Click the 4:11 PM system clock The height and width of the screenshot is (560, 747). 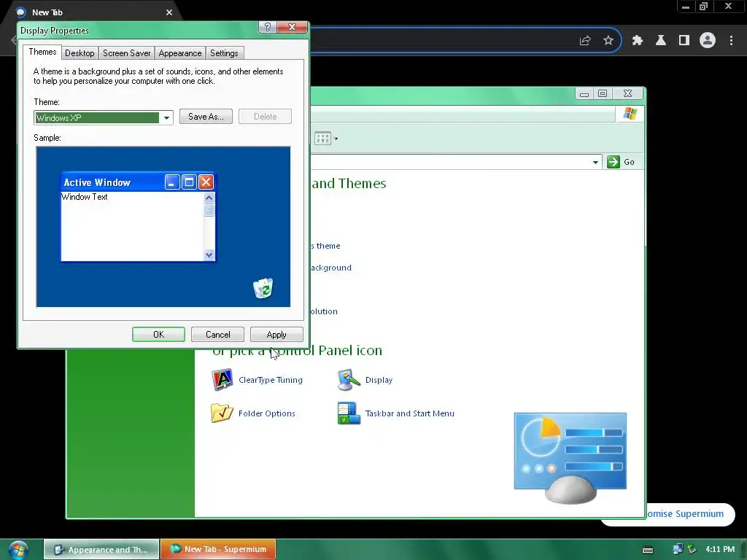coord(720,550)
